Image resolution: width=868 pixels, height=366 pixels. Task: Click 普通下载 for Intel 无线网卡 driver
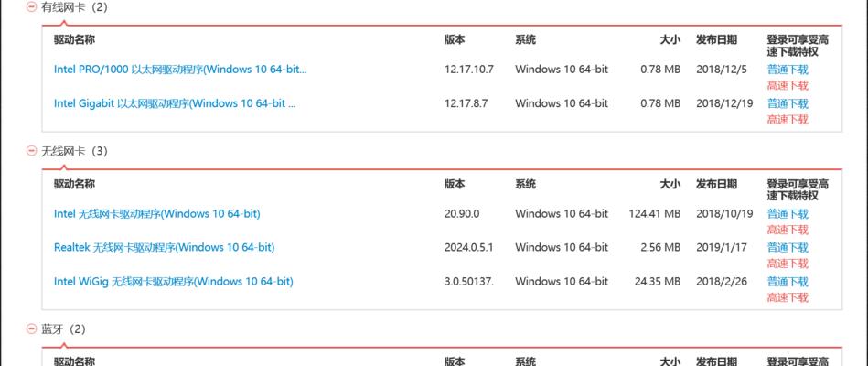click(788, 214)
